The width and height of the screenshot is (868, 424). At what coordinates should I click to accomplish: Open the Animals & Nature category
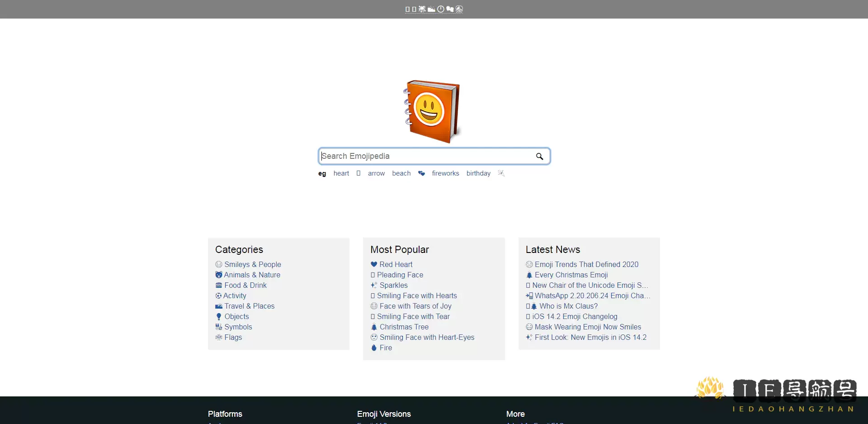click(x=252, y=275)
